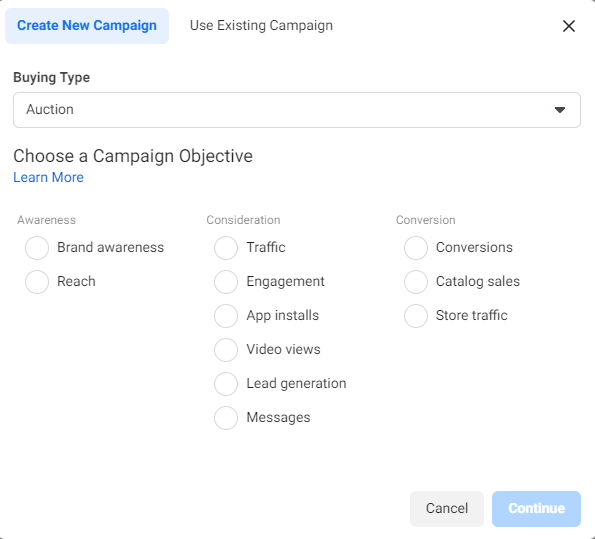Choose the Catalog sales objective
595x539 pixels.
pyautogui.click(x=416, y=282)
